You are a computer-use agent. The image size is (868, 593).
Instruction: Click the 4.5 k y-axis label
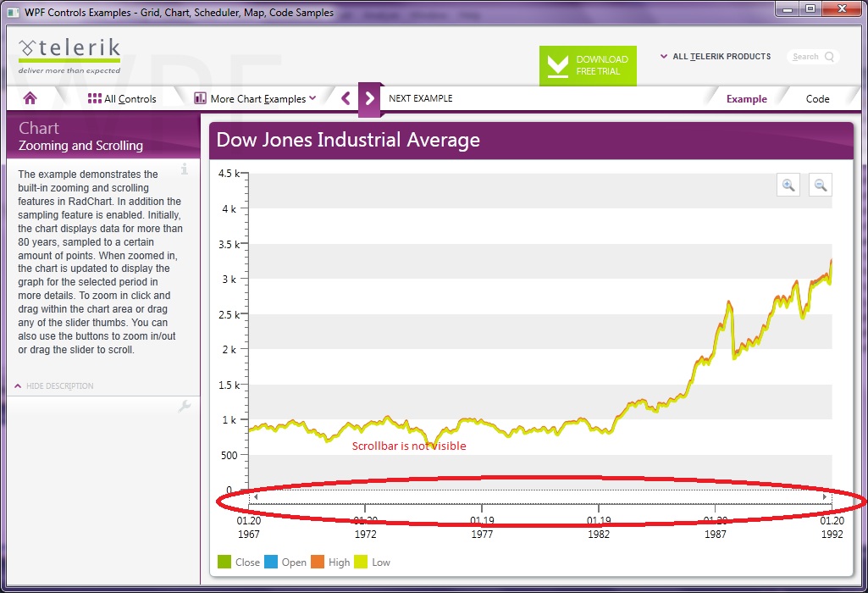[229, 174]
